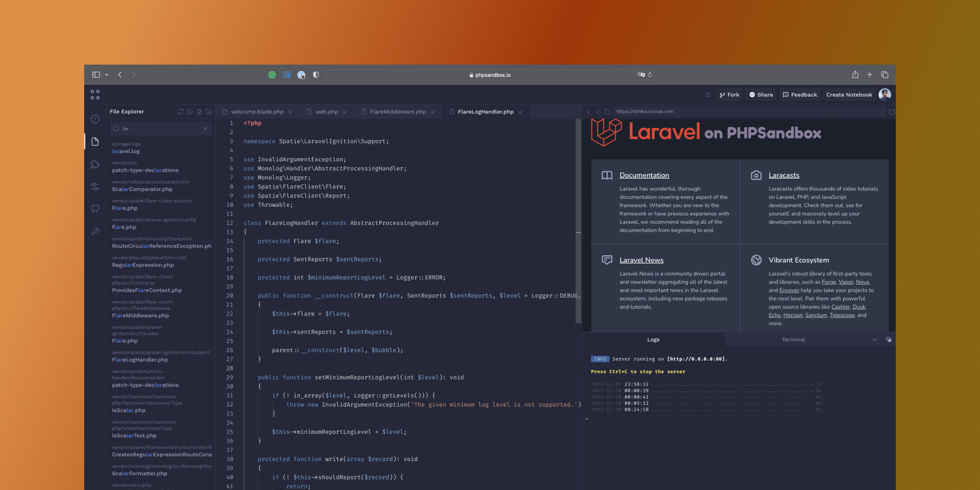Select the Logs tab
This screenshot has height=490, width=980.
click(x=653, y=339)
